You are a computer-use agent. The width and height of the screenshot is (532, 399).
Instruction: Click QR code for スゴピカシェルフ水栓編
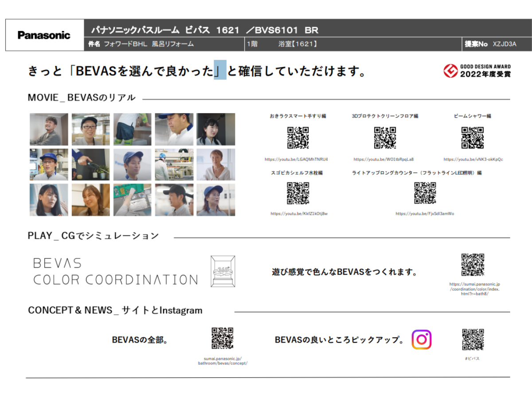pos(298,193)
